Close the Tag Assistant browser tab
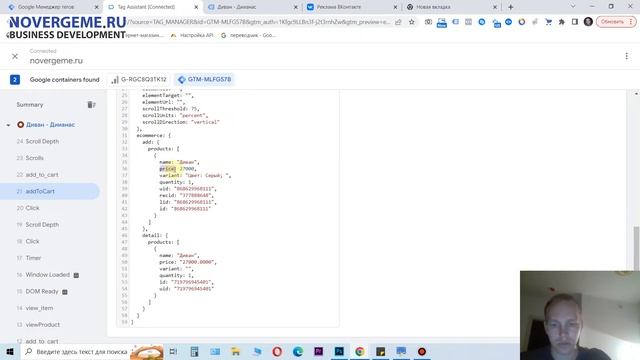This screenshot has width=640, height=360. [x=196, y=7]
